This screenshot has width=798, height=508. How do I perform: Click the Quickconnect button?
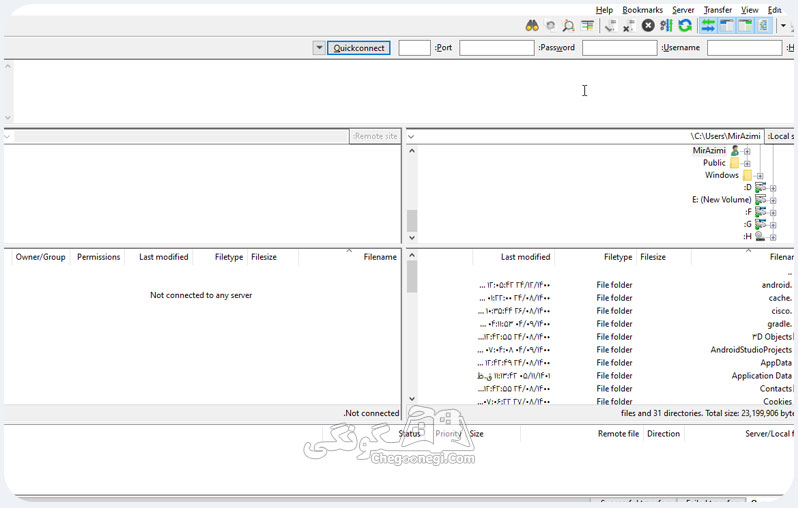pyautogui.click(x=359, y=48)
